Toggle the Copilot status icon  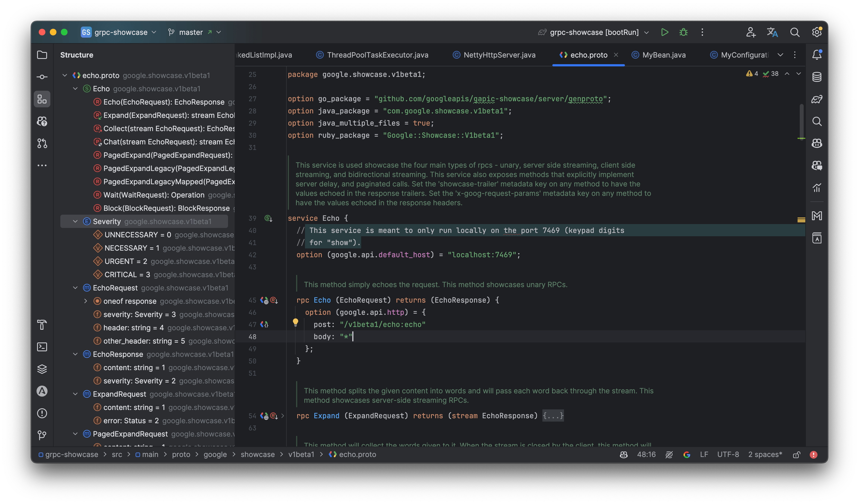pyautogui.click(x=623, y=454)
